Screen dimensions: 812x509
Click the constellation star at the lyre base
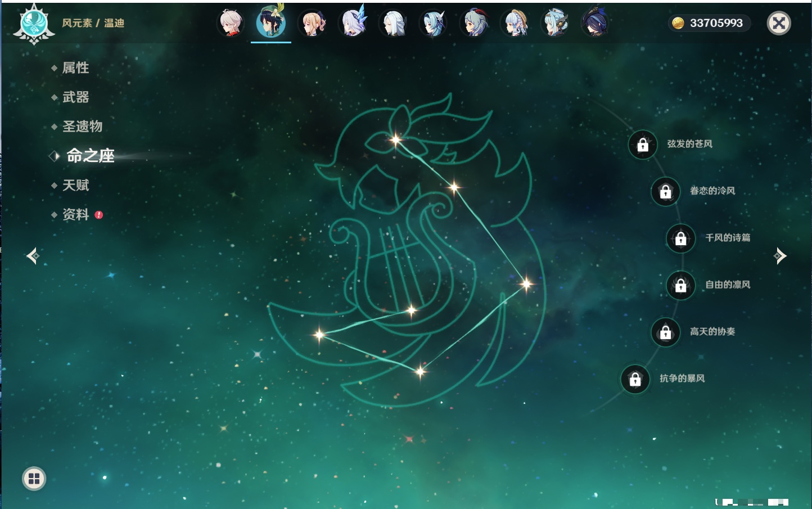[412, 310]
